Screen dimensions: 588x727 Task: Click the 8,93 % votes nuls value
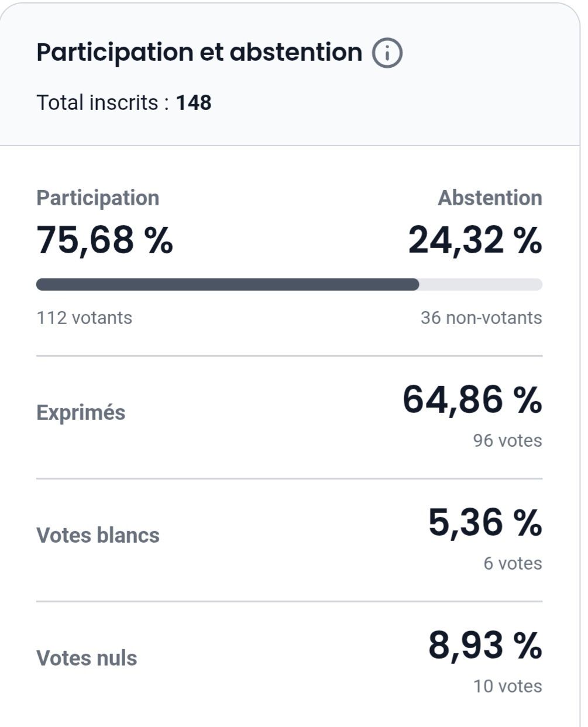pyautogui.click(x=484, y=645)
